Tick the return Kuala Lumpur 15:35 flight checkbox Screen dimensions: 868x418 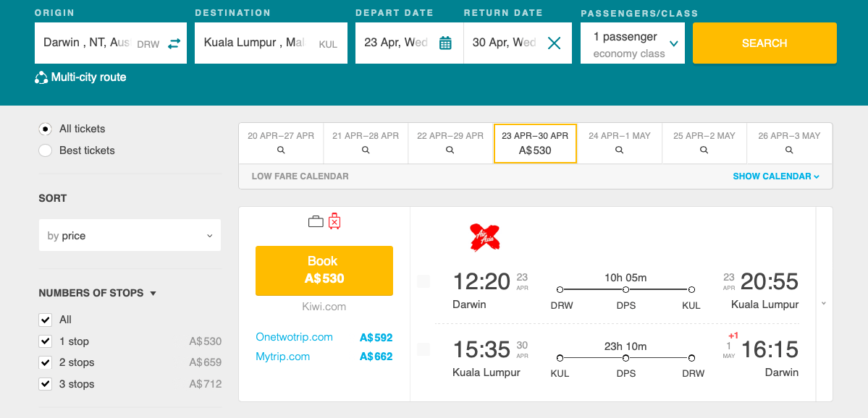click(x=424, y=349)
